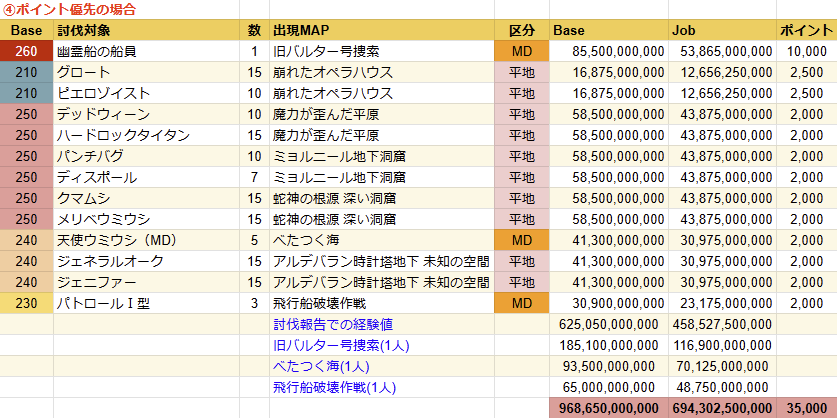Click the count 3 in the パトロールⅠ型 row
The height and width of the screenshot is (418, 837).
254,303
